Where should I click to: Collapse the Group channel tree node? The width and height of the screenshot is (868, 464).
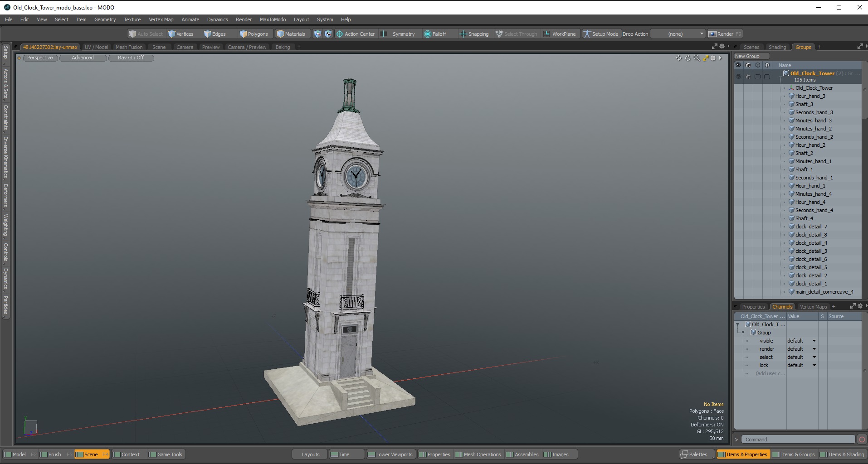743,333
